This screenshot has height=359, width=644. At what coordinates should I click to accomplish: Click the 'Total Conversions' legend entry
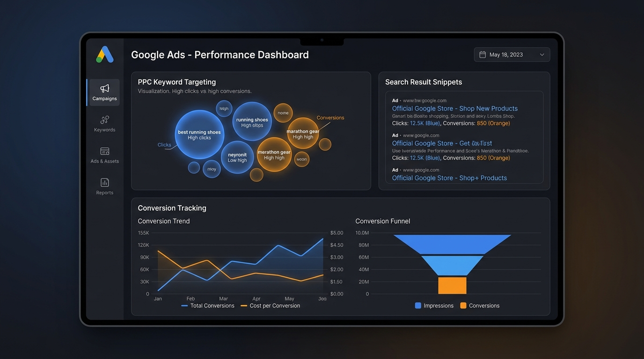tap(207, 306)
